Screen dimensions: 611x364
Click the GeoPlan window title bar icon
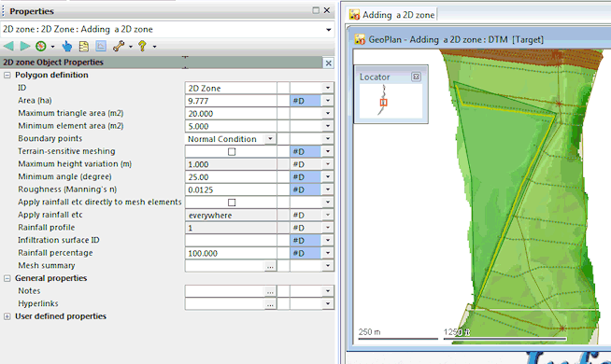click(360, 39)
